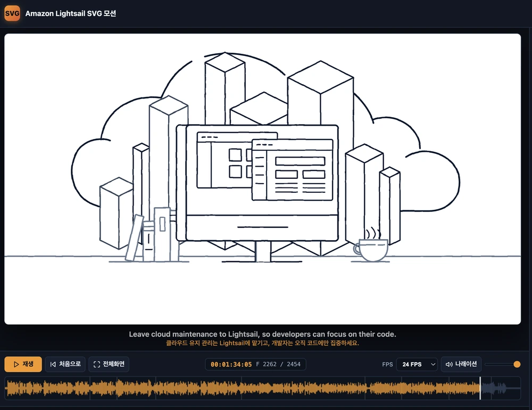
Task: Click the play button labeled 재생
Action: click(23, 364)
